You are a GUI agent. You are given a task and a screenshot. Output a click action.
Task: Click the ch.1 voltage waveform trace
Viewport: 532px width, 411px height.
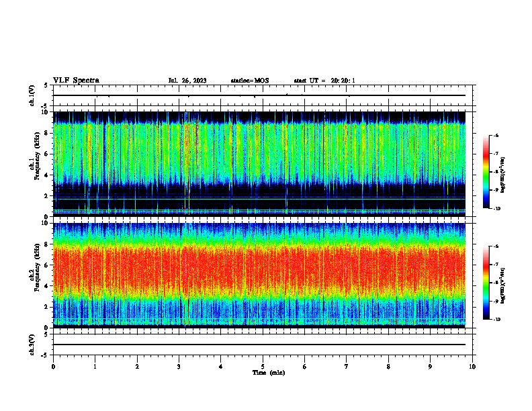(x=259, y=95)
